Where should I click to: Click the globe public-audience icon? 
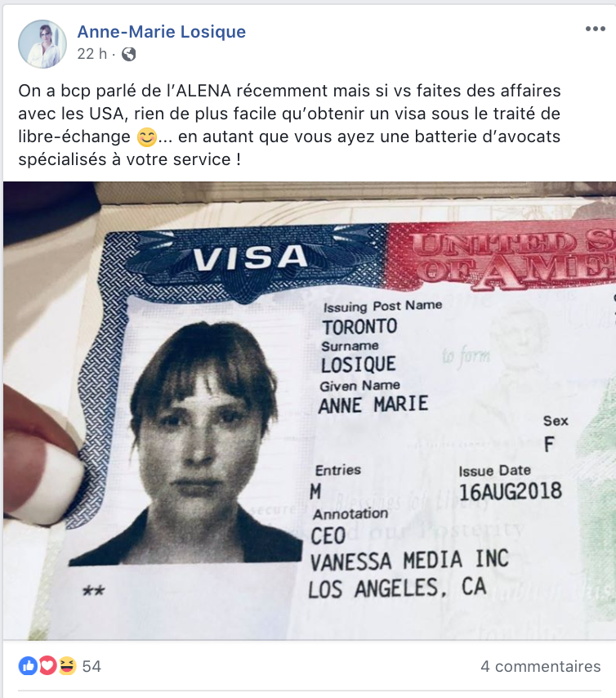tap(129, 54)
